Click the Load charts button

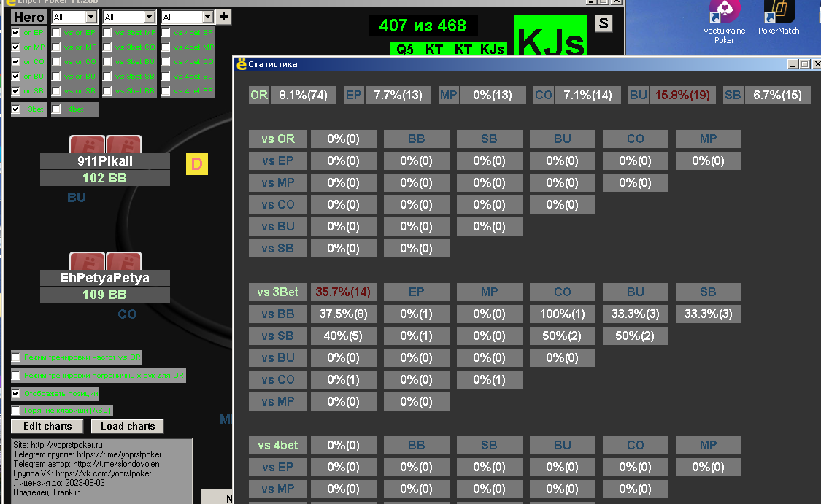pos(128,426)
